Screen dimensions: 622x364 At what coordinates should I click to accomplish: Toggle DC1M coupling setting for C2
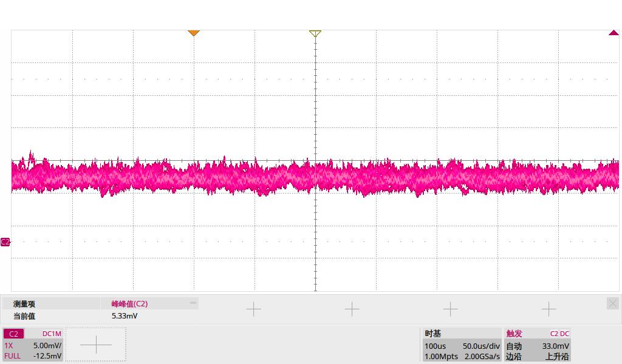(52, 334)
